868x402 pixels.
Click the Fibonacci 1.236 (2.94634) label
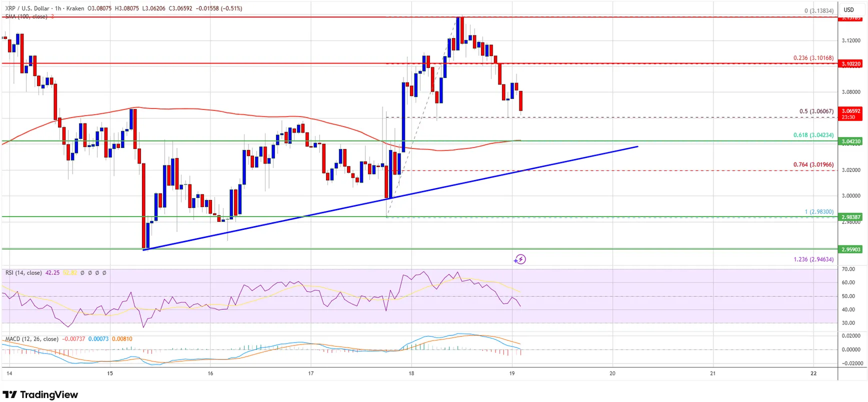click(813, 259)
